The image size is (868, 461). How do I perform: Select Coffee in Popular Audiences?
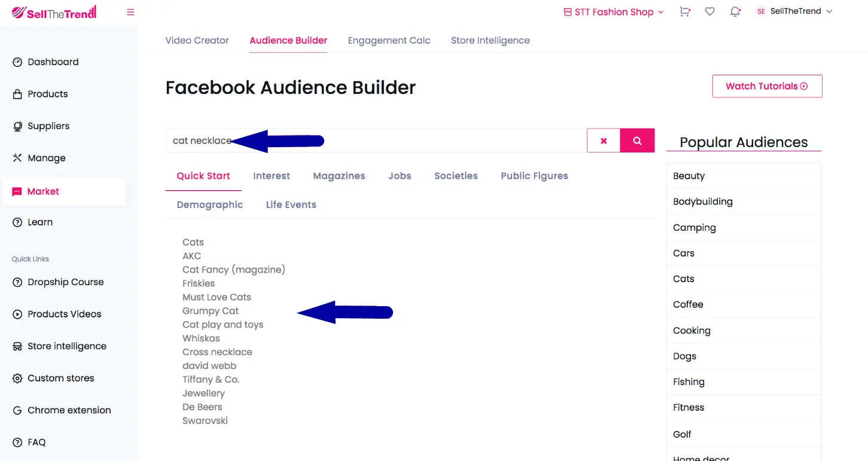click(x=744, y=304)
